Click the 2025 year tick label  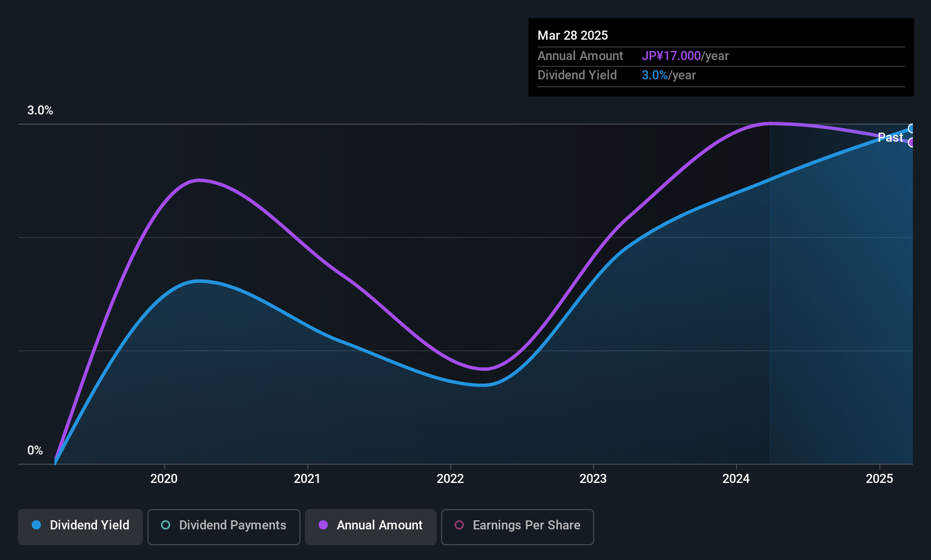(x=879, y=479)
